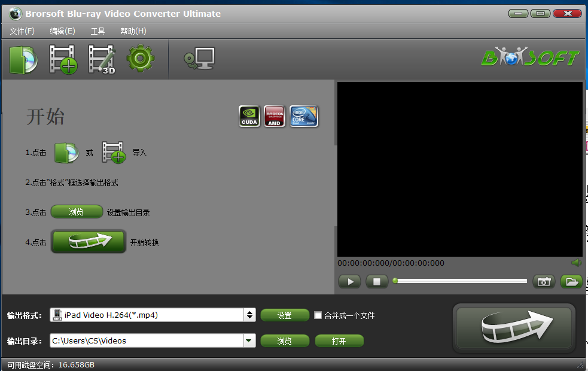Select the Add Video files icon
Image resolution: width=588 pixels, height=371 pixels.
click(x=62, y=59)
